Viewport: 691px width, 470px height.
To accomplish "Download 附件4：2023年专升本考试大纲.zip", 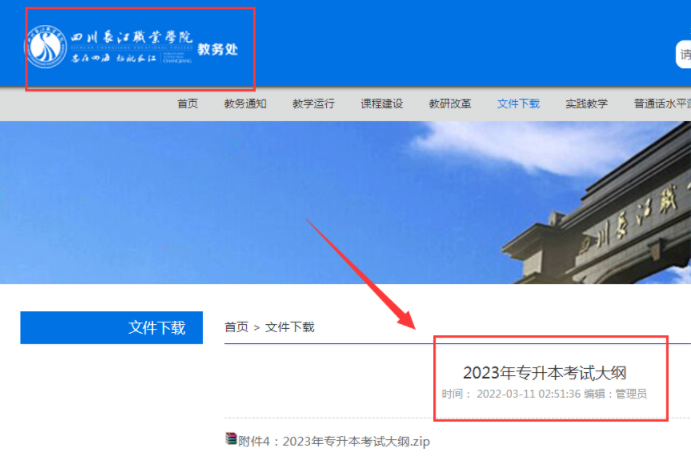I will click(334, 441).
